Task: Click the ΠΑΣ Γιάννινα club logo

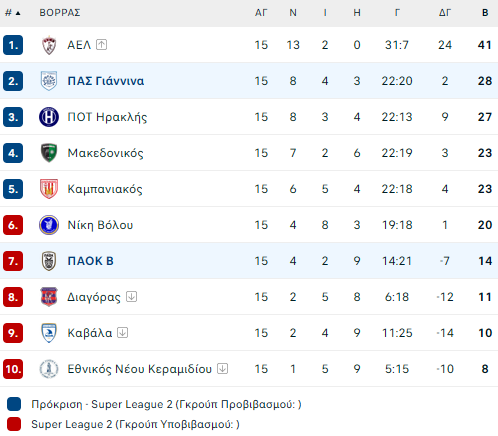Action: [49, 81]
